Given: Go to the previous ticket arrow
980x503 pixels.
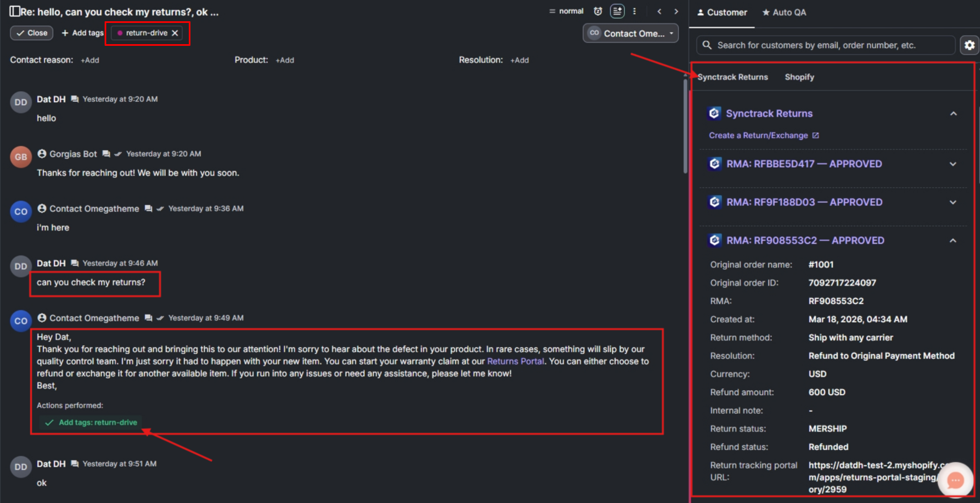Looking at the screenshot, I should point(659,11).
